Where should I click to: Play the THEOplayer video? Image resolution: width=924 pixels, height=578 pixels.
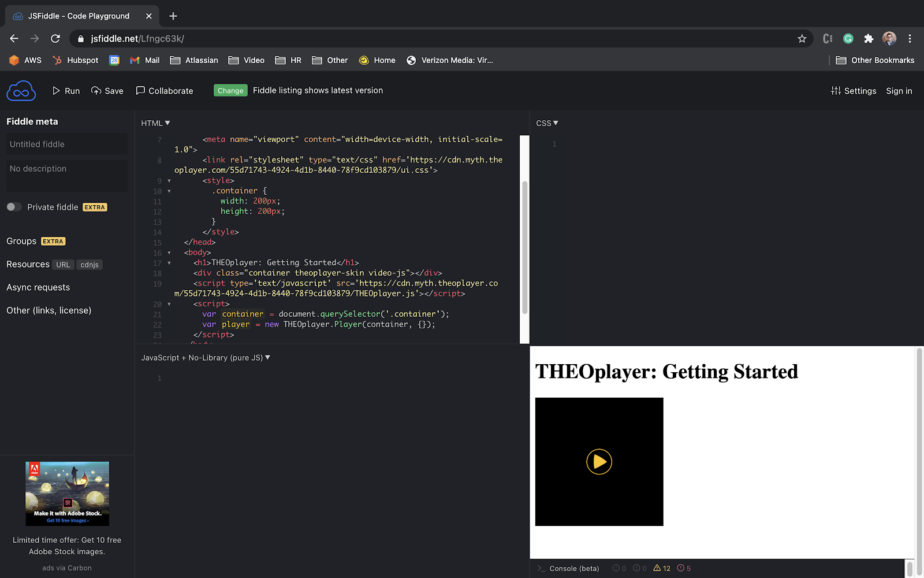coord(599,462)
